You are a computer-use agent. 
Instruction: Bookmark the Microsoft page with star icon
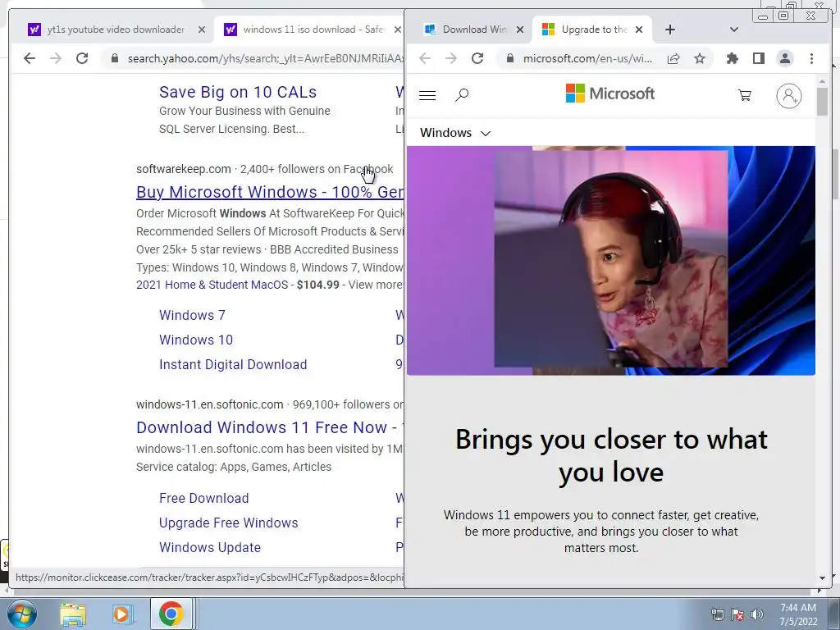pyautogui.click(x=700, y=58)
